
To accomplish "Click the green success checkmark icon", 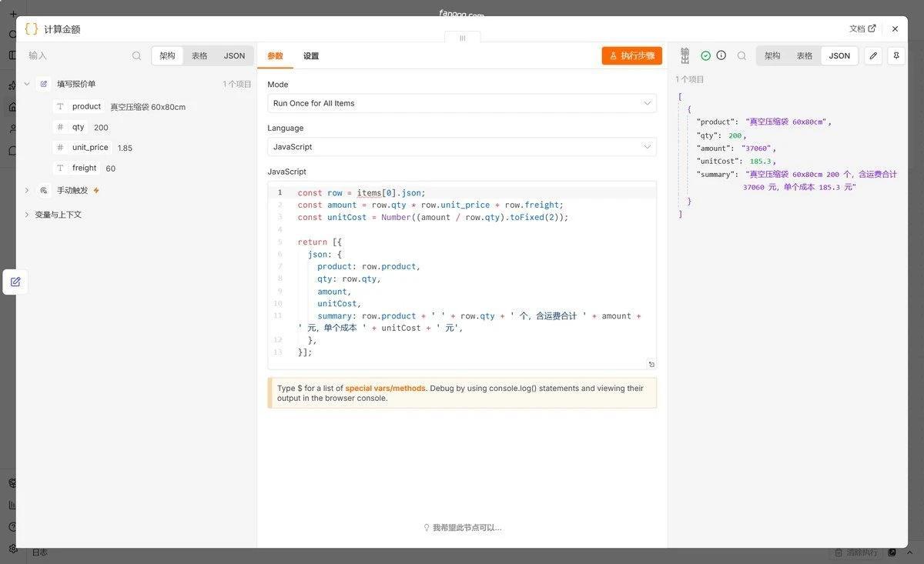I will tap(705, 55).
